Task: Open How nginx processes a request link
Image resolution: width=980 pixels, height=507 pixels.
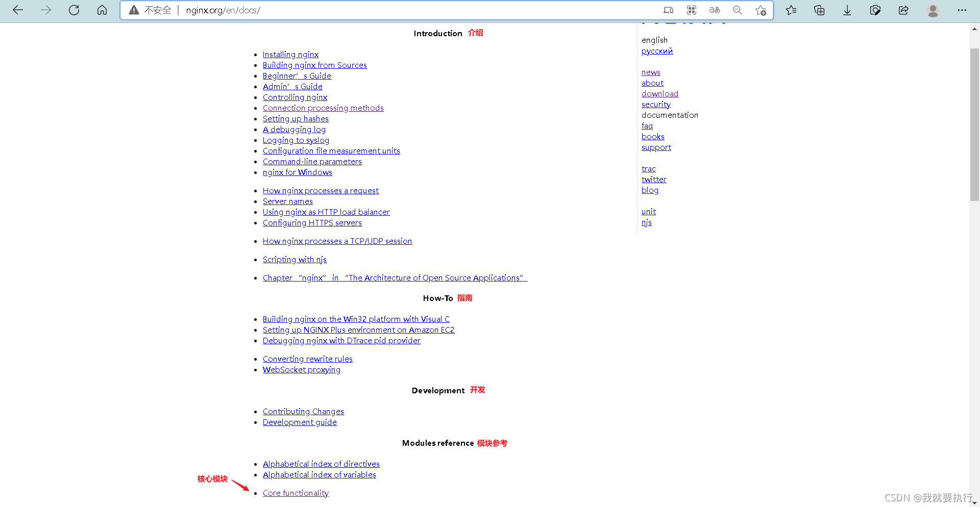Action: point(321,191)
